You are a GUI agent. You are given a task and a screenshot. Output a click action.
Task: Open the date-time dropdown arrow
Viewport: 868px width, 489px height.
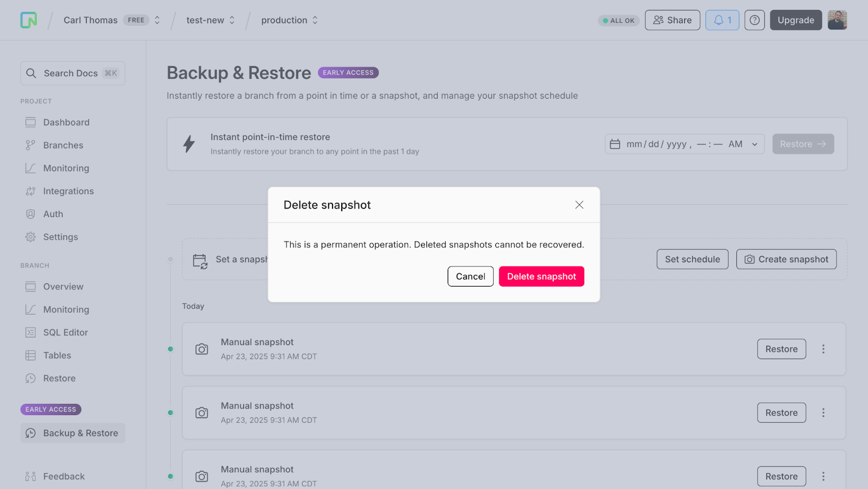tap(754, 144)
